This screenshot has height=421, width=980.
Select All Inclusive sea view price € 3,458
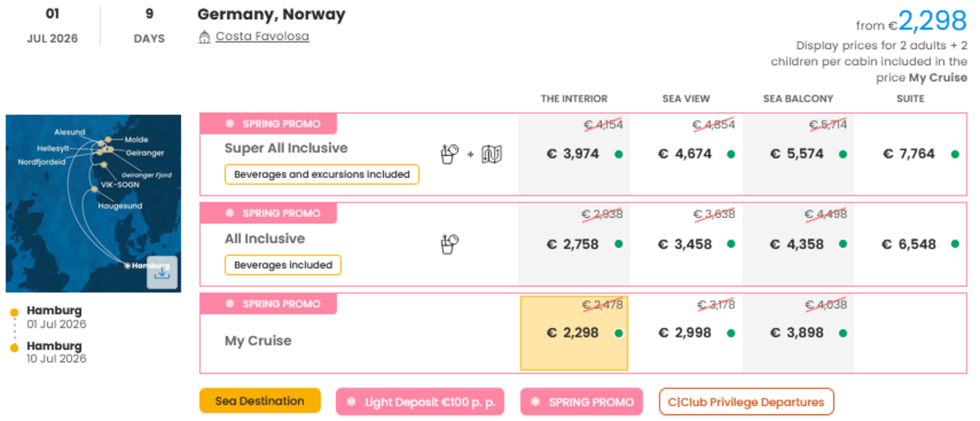point(685,245)
